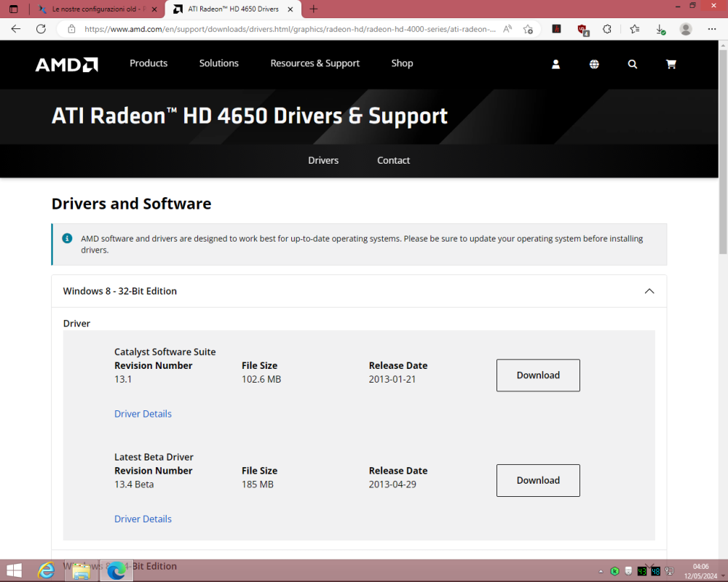The image size is (728, 582).
Task: Open browser Downloads via the download arrow icon
Action: tap(661, 29)
